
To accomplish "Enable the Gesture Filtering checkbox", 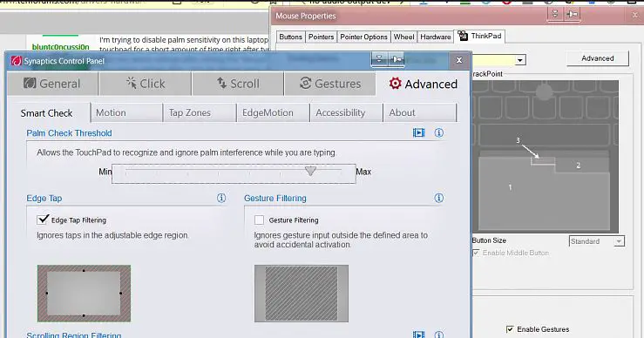I will click(x=259, y=220).
